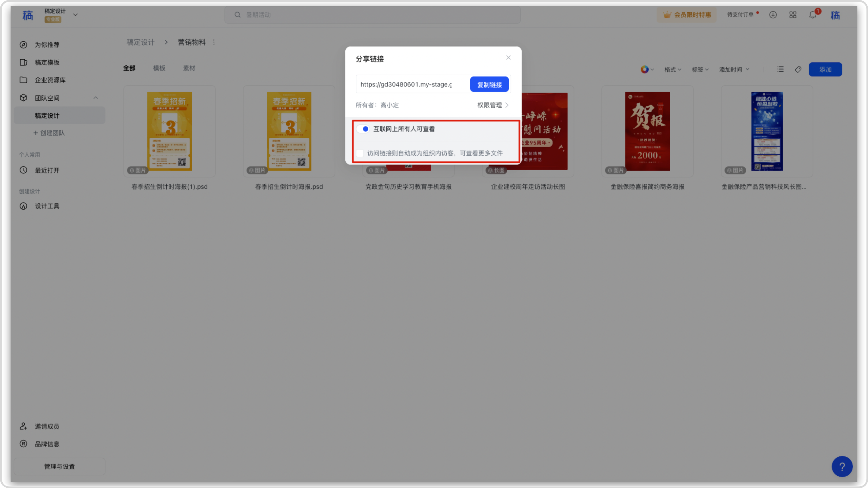
Task: Click 稿定设计 breadcrumb link
Action: [x=140, y=42]
